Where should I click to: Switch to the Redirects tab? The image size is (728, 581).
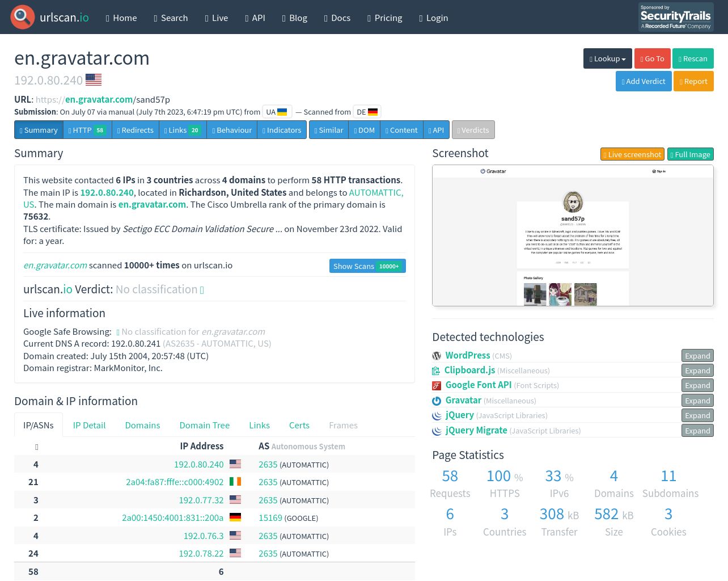[136, 130]
